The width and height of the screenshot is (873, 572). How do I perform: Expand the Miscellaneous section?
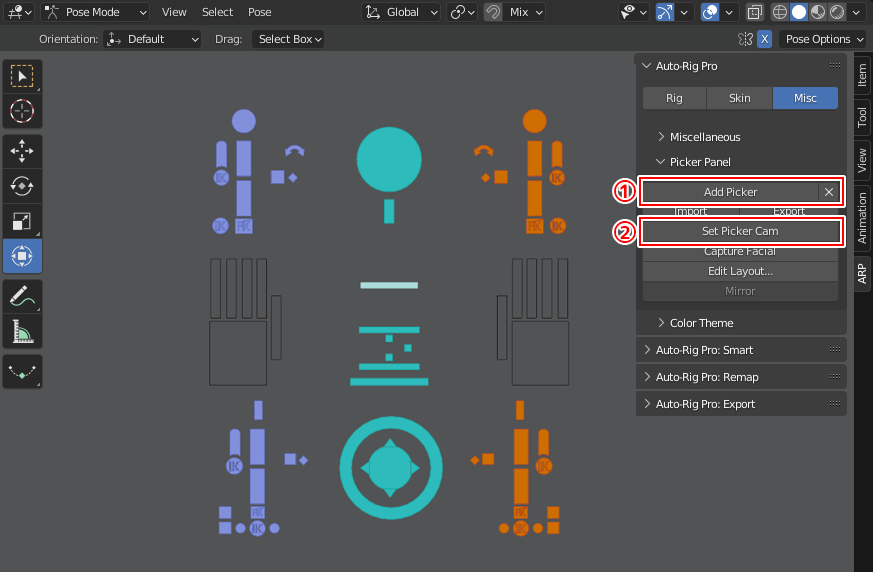pos(704,137)
